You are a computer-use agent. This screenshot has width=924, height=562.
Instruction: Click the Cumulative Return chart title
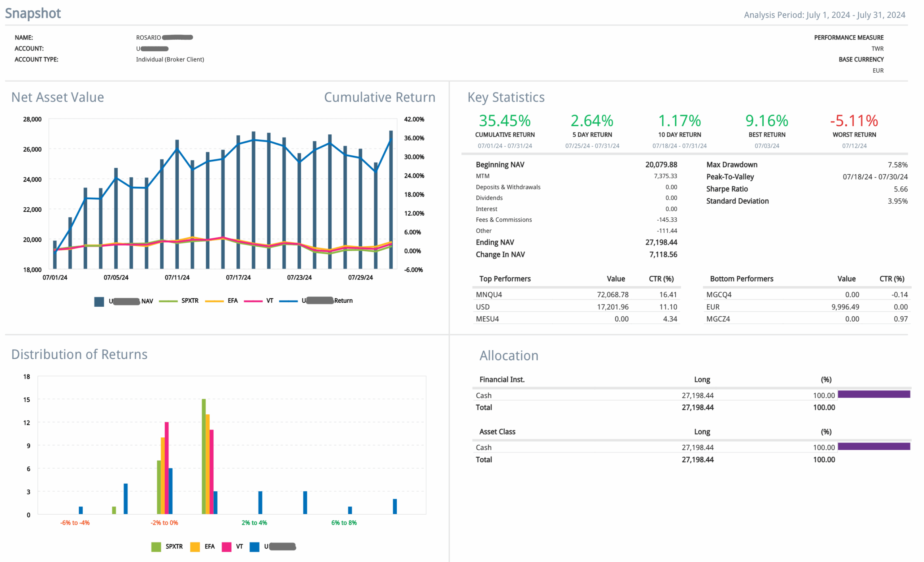click(x=379, y=97)
